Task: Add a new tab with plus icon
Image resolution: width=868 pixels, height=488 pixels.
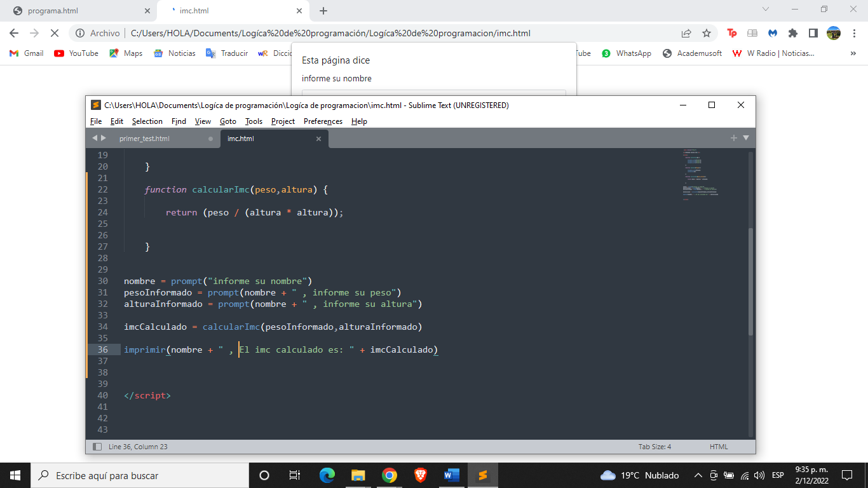Action: (734, 138)
